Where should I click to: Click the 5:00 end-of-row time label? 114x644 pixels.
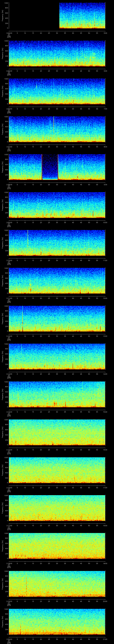coord(105,33)
